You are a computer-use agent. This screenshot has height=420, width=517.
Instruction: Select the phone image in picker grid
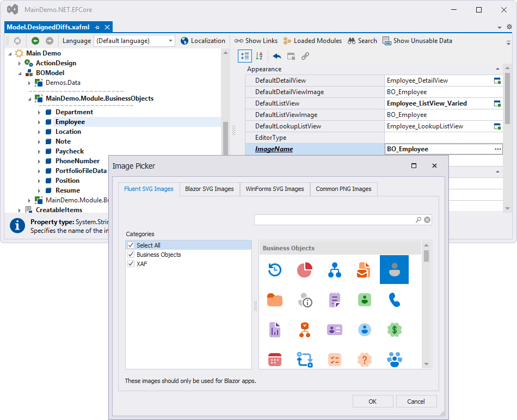(x=394, y=299)
